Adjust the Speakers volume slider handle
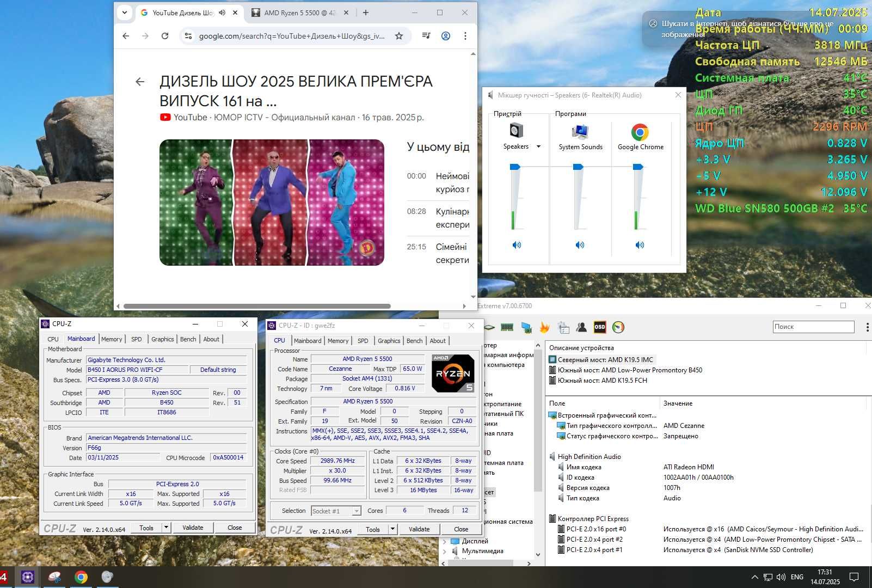This screenshot has height=588, width=872. click(x=515, y=167)
